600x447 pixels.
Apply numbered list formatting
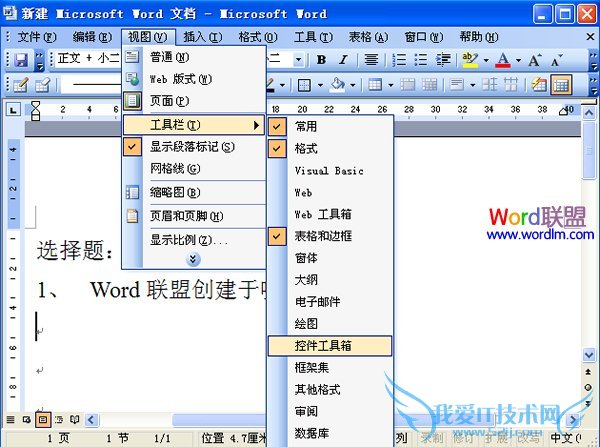coord(399,59)
